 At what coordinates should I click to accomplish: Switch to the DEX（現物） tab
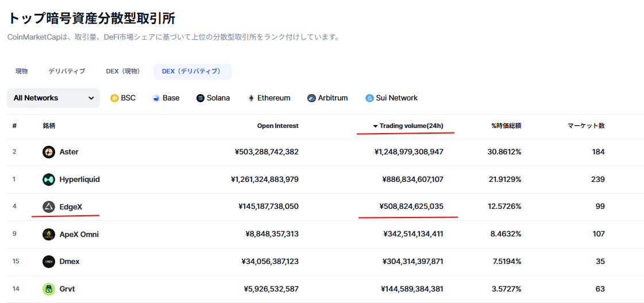[123, 71]
